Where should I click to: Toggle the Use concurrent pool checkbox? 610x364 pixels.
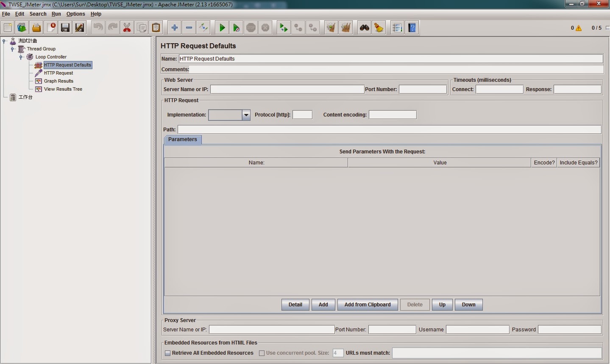[262, 353]
